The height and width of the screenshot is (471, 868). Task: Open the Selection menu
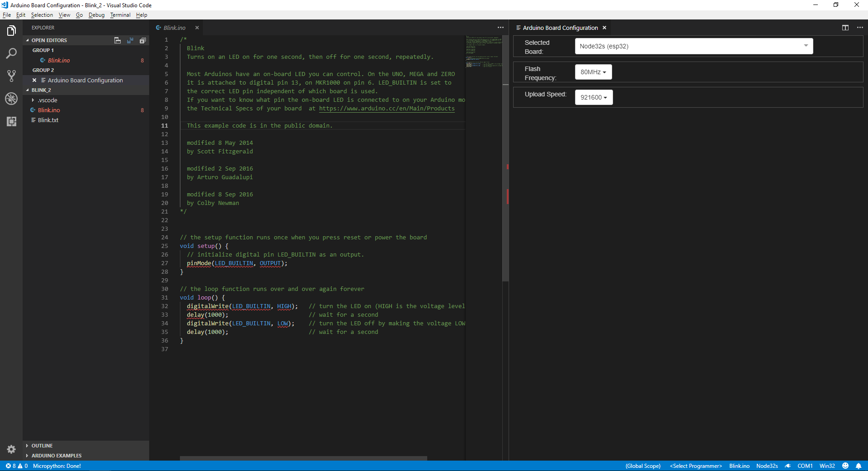42,15
